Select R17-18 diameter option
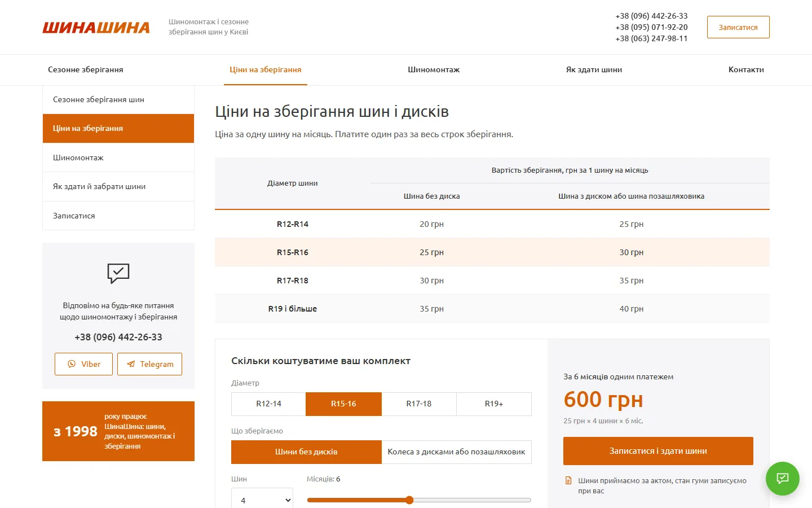812x508 pixels. (419, 404)
